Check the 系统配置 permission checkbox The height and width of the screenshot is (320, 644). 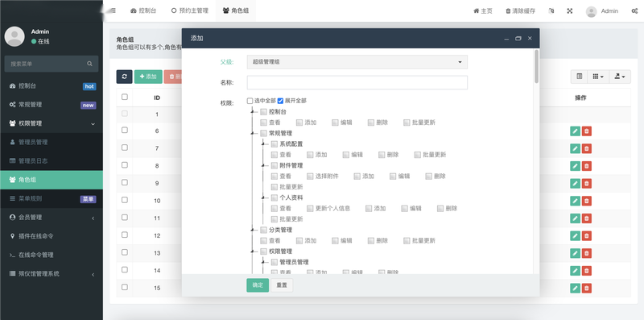coord(275,144)
